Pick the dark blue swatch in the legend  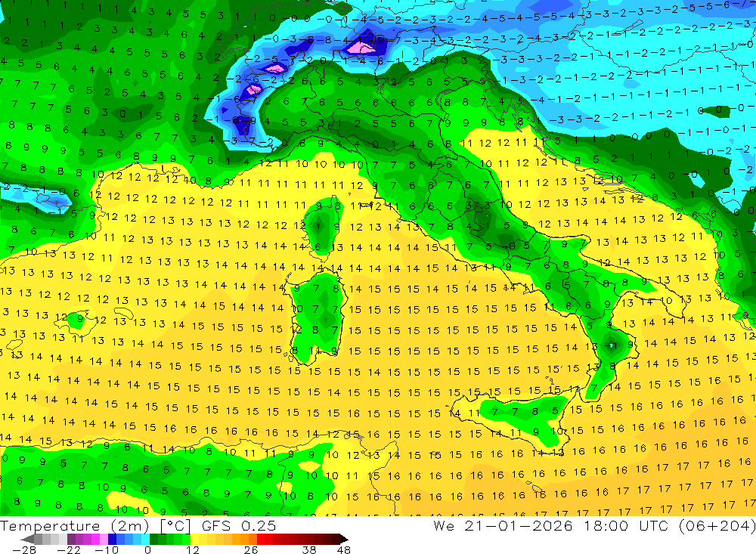112,539
